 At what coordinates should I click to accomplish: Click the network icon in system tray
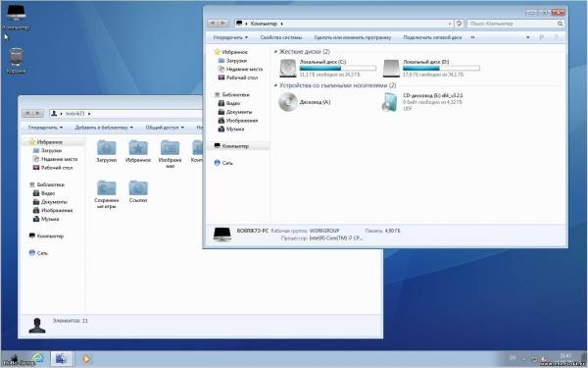(536, 358)
